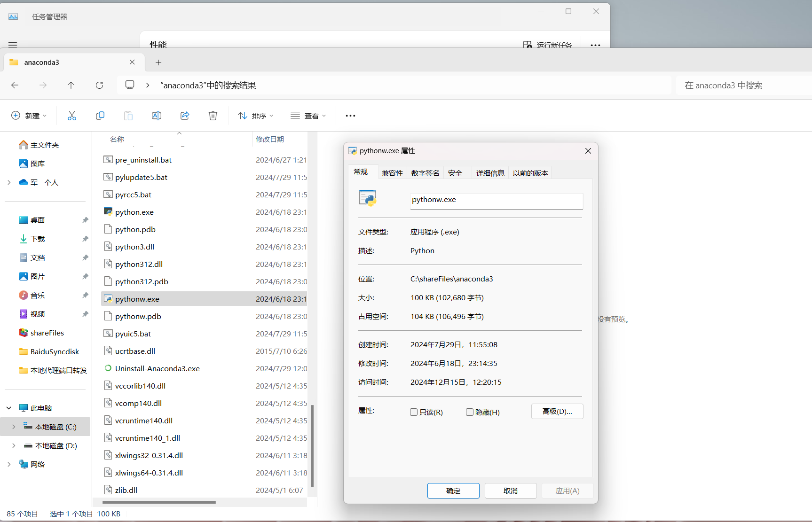Switch to the 详细信息 tab
This screenshot has height=522, width=812.
pos(490,172)
